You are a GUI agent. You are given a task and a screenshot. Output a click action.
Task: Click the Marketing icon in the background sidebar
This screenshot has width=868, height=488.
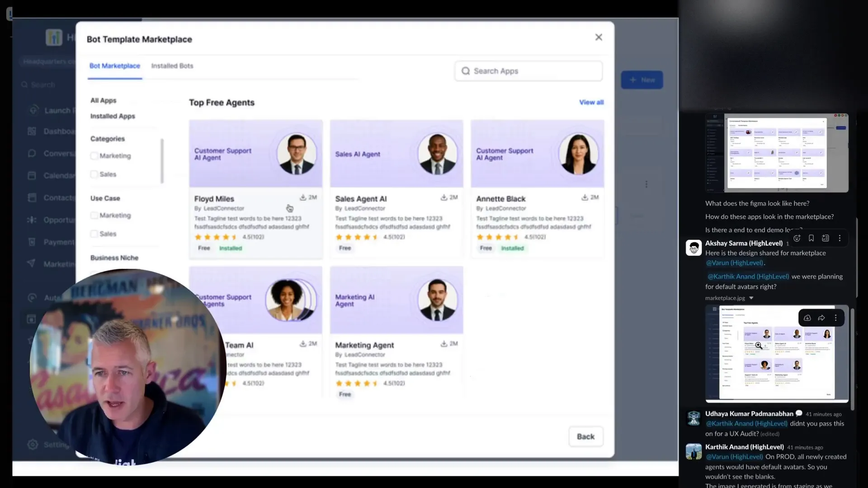point(31,263)
